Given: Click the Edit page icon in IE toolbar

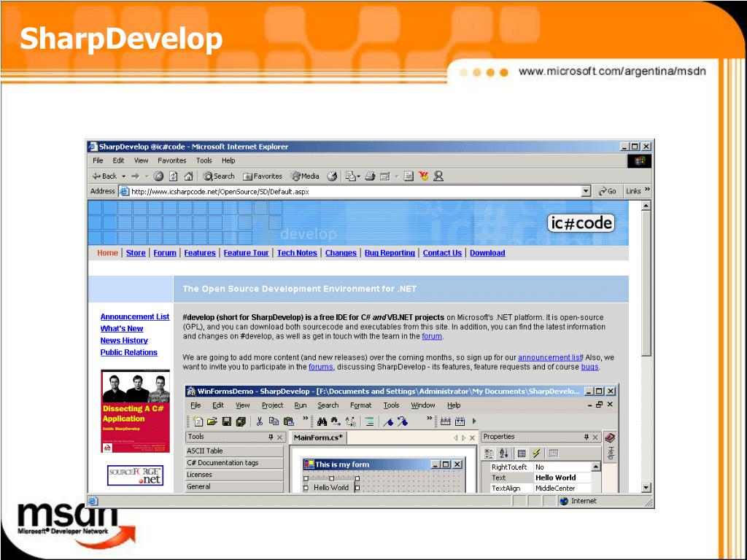Looking at the screenshot, I should [385, 176].
